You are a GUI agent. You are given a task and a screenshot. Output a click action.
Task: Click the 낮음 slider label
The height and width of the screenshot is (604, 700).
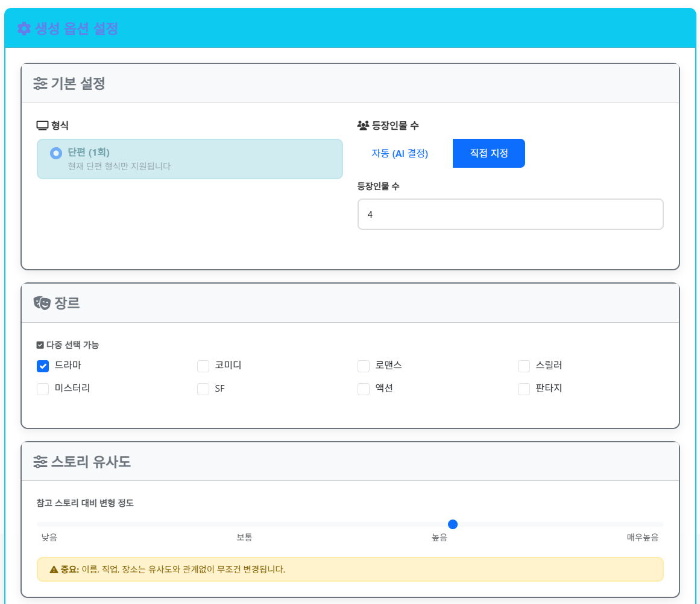pos(49,538)
